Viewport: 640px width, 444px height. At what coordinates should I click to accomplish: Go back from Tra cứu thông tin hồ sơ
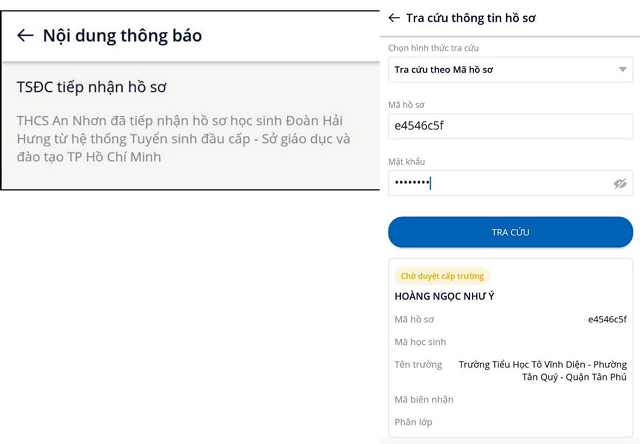394,18
